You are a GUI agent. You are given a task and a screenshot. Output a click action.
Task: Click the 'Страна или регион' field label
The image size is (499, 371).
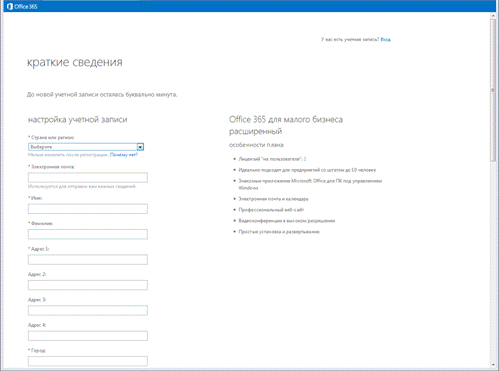tap(51, 137)
